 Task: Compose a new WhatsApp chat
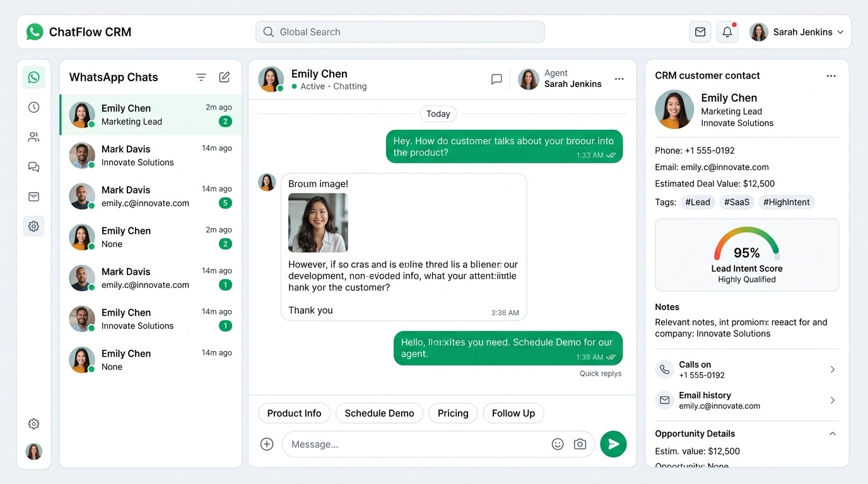[x=225, y=77]
